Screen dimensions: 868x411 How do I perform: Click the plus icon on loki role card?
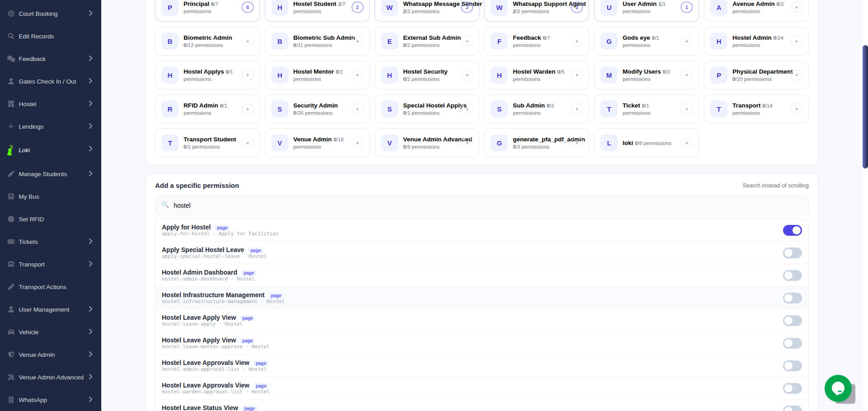coord(687,143)
